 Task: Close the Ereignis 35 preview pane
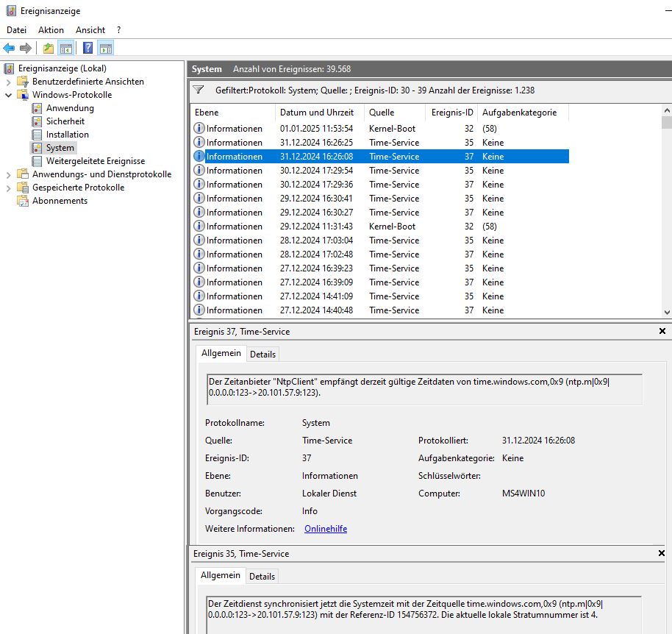pos(662,553)
